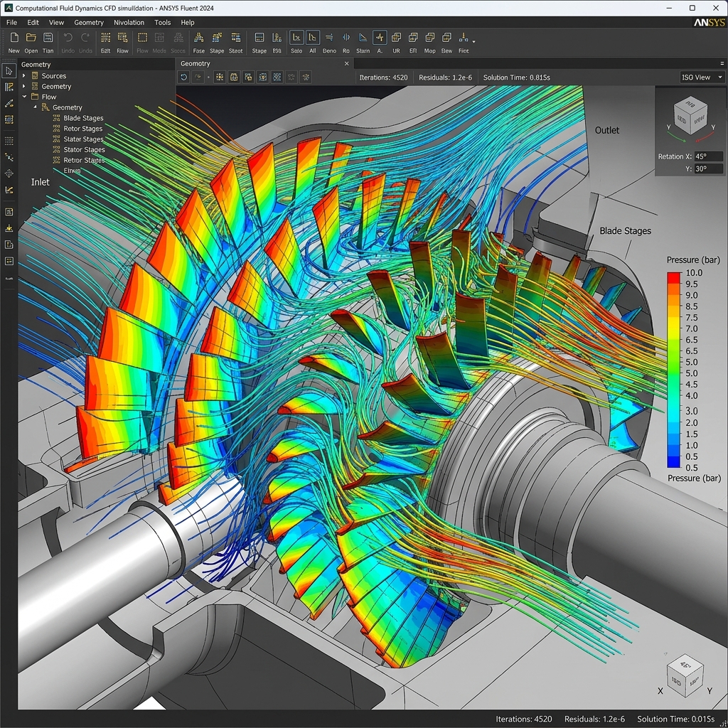Viewport: 728px width, 728px height.
Task: Open the dropdown arrow beside Fiot
Action: coord(473,41)
